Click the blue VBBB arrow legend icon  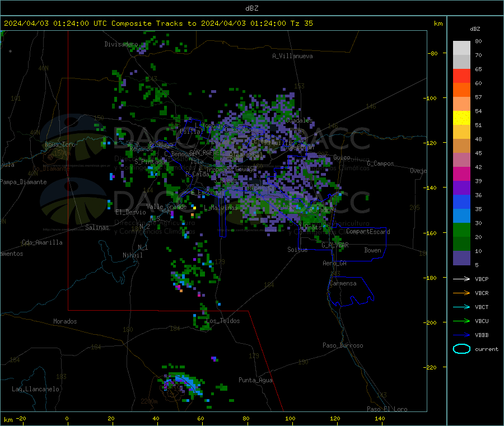461,335
